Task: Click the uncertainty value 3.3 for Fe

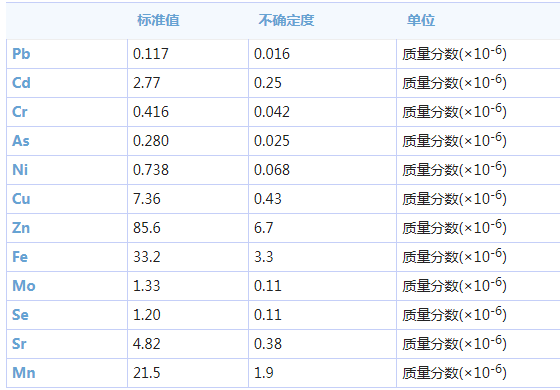Action: point(264,257)
